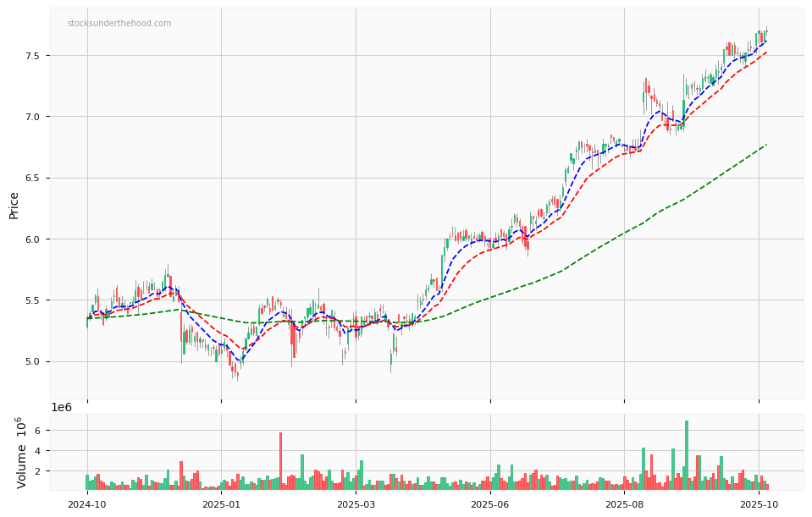Click the 1e6 scale label above volume panel

(x=62, y=407)
